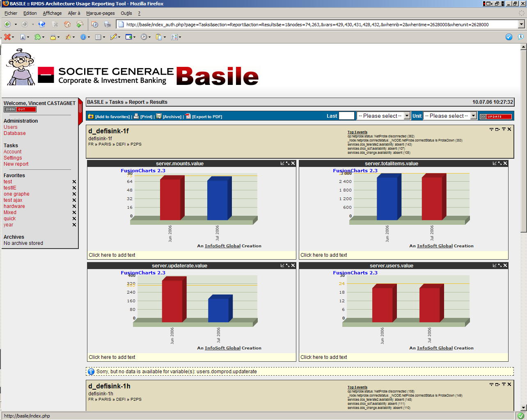Click resize arrows icon on server.totalitems.value panel
Image resolution: width=527 pixels, height=420 pixels.
[500, 163]
